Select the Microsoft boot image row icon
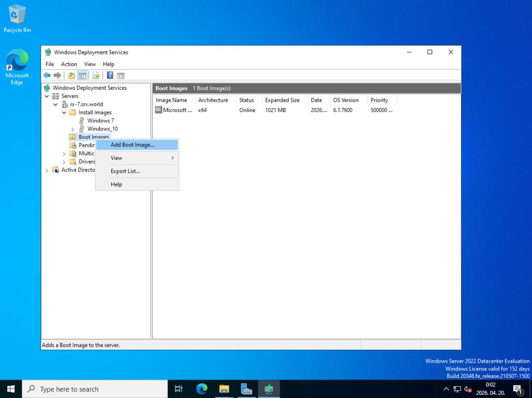 [159, 110]
